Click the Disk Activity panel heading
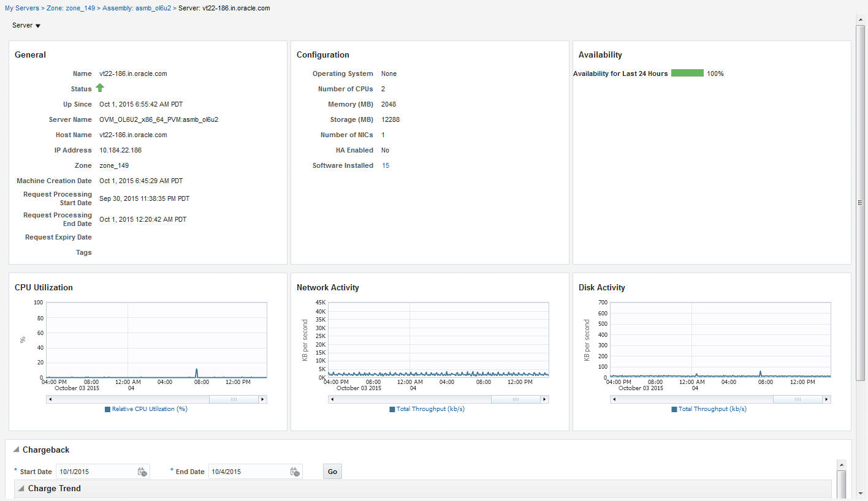 [x=602, y=287]
